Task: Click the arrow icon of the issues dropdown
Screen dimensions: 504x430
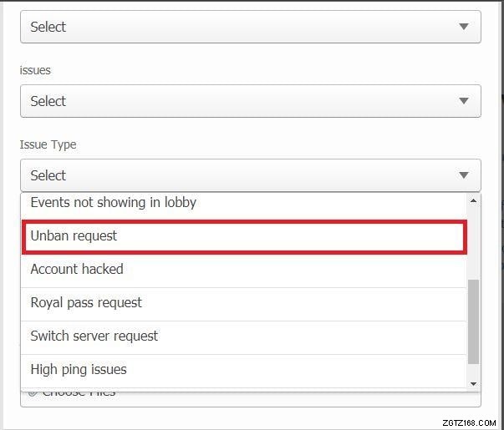Action: 464,101
